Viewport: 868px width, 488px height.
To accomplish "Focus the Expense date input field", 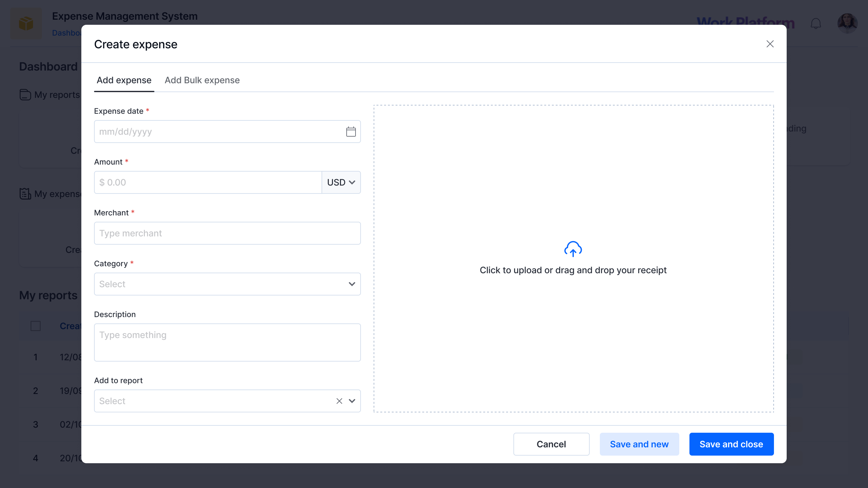I will (227, 132).
